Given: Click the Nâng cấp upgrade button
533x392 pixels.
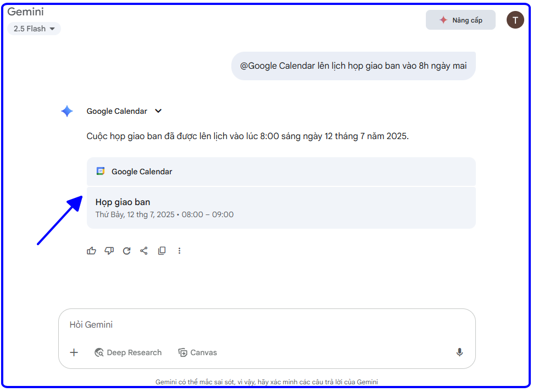Looking at the screenshot, I should pyautogui.click(x=460, y=20).
